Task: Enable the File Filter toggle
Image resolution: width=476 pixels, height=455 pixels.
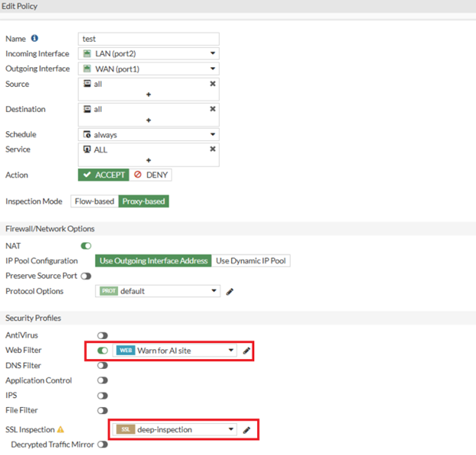Action: [x=103, y=410]
